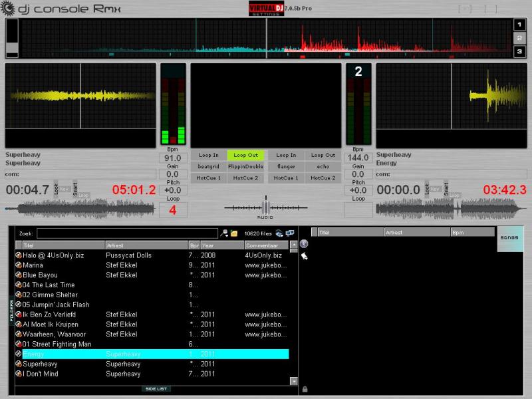Image resolution: width=532 pixels, height=399 pixels.
Task: Select the highlighted Energy track row
Action: click(x=156, y=354)
